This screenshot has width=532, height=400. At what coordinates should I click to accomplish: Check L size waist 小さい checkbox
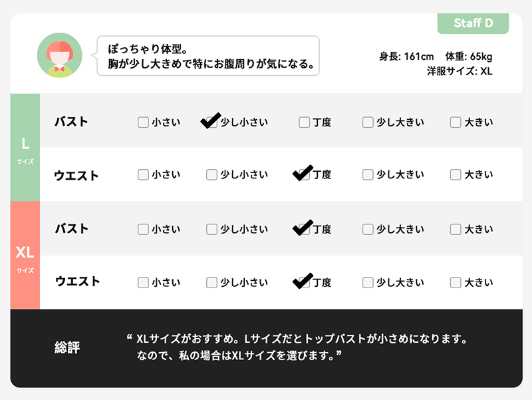[143, 175]
